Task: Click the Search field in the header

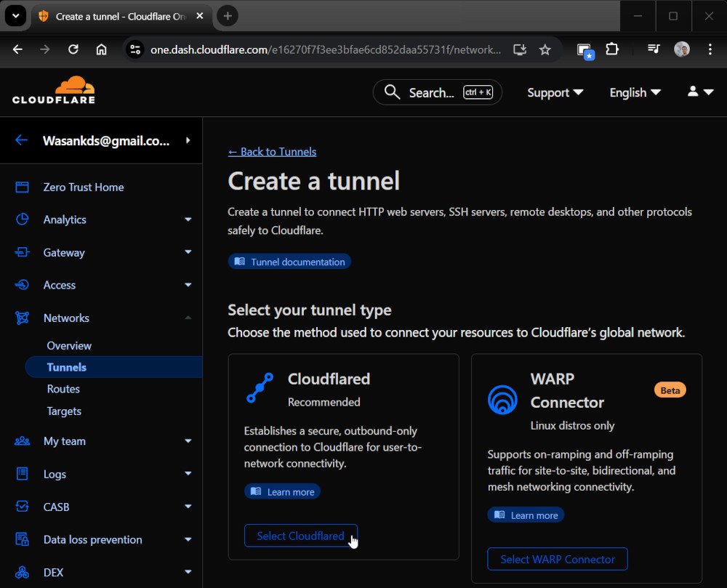Action: [x=437, y=92]
